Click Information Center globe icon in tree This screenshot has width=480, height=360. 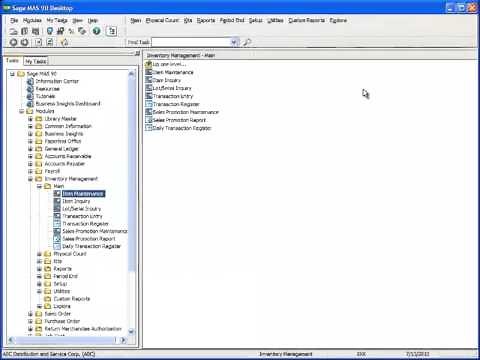tap(30, 81)
